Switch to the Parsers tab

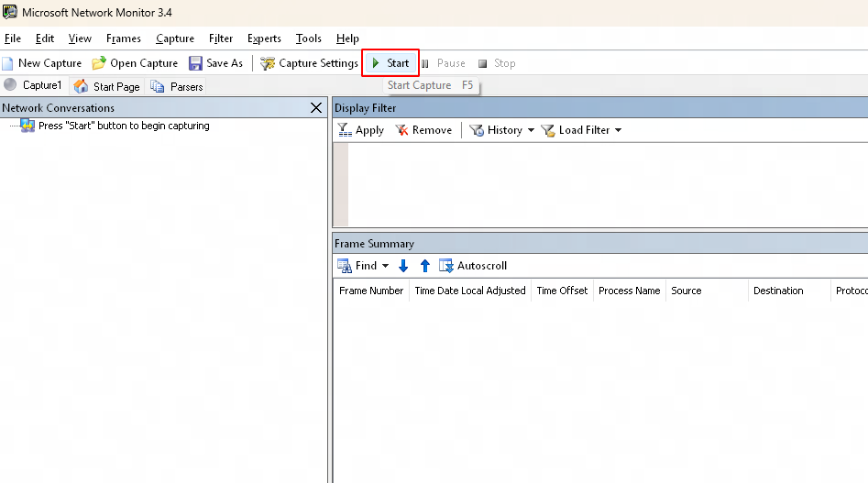coord(177,86)
